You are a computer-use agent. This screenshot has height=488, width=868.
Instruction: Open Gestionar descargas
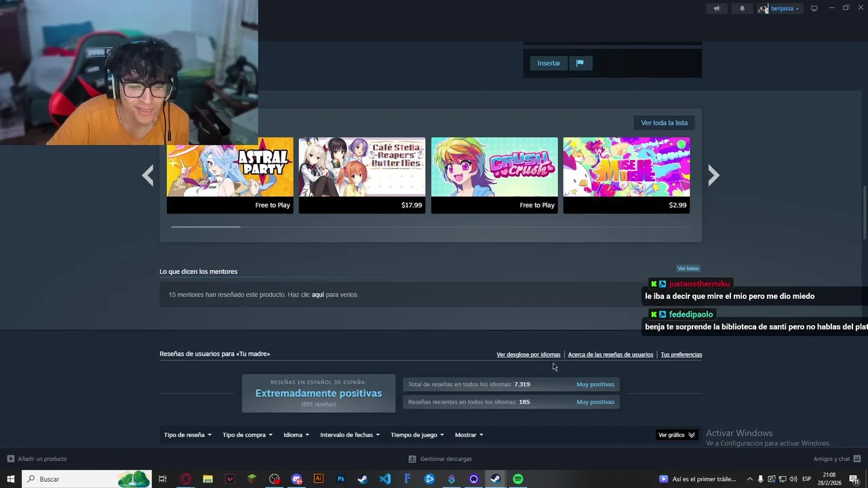pyautogui.click(x=440, y=459)
